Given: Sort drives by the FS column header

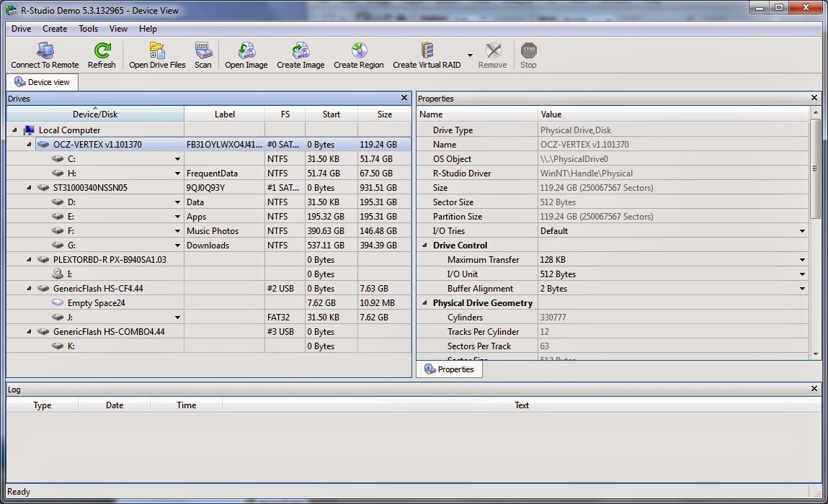Looking at the screenshot, I should click(x=285, y=114).
